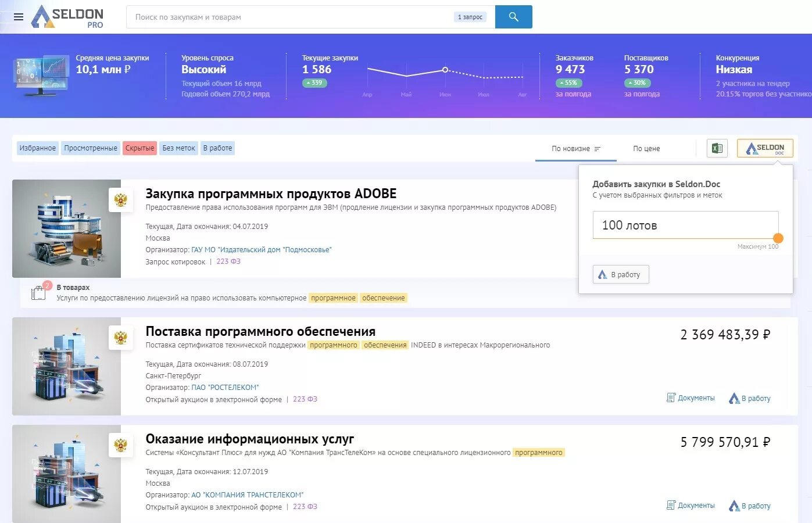Filter by Скрытые tag
The width and height of the screenshot is (812, 523).
tap(139, 148)
